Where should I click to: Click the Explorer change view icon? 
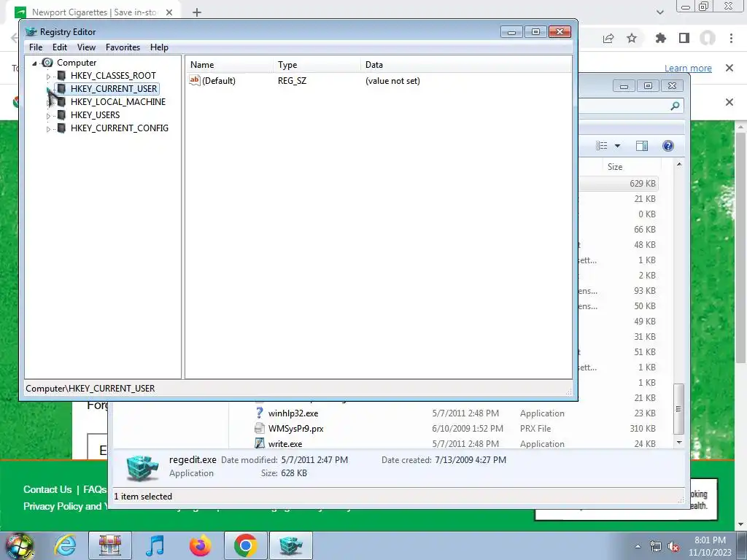coord(602,146)
